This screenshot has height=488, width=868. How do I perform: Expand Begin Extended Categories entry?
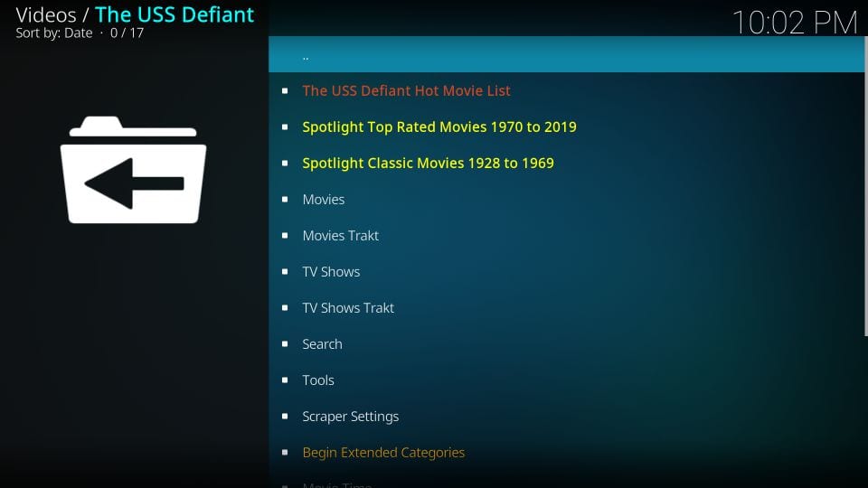[x=383, y=452]
